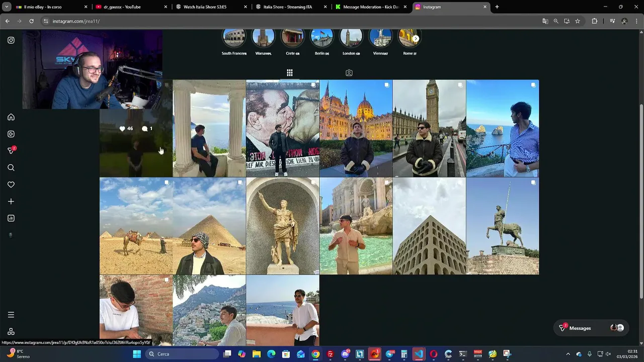Click the system tray volume icon
The image size is (644, 362).
[608, 354]
